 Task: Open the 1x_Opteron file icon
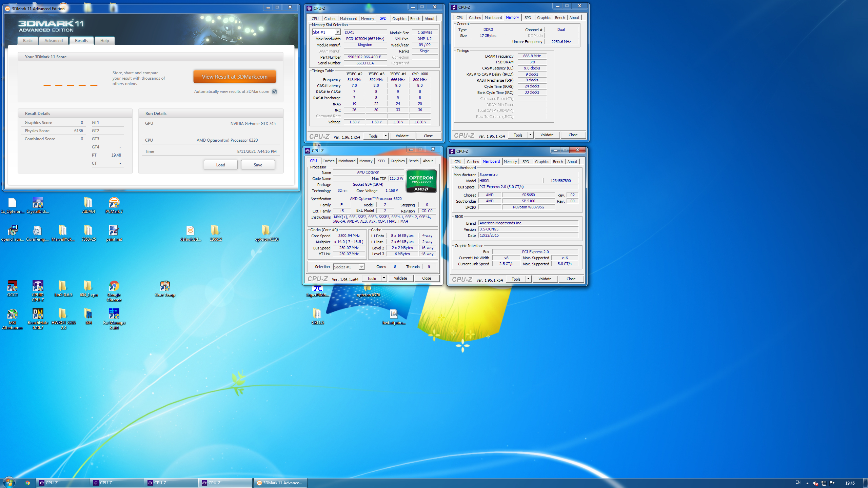pyautogui.click(x=13, y=205)
